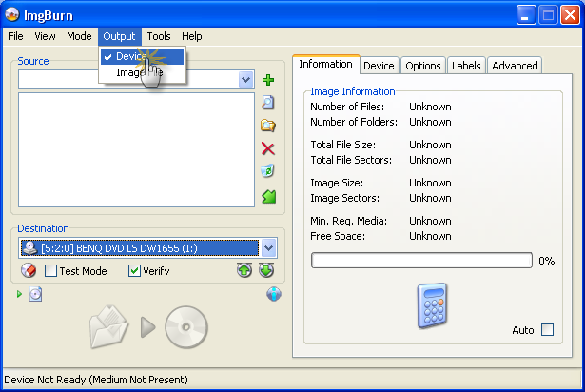The image size is (585, 392).
Task: Tick the Auto checkbox
Action: pos(547,329)
